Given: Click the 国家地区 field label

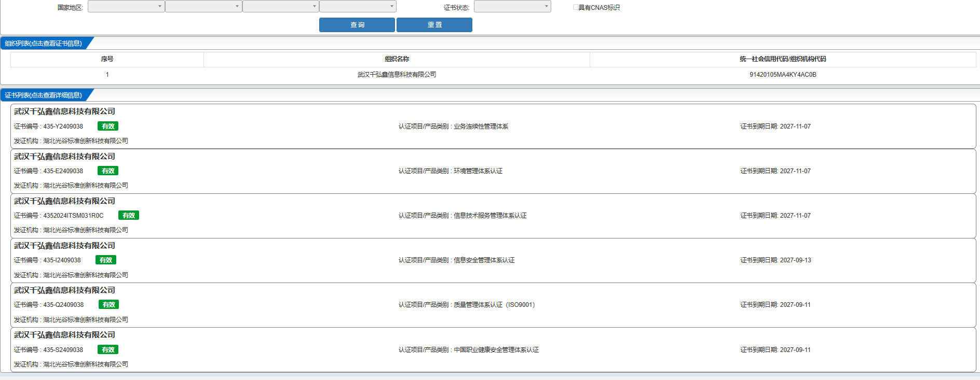Looking at the screenshot, I should (x=70, y=8).
